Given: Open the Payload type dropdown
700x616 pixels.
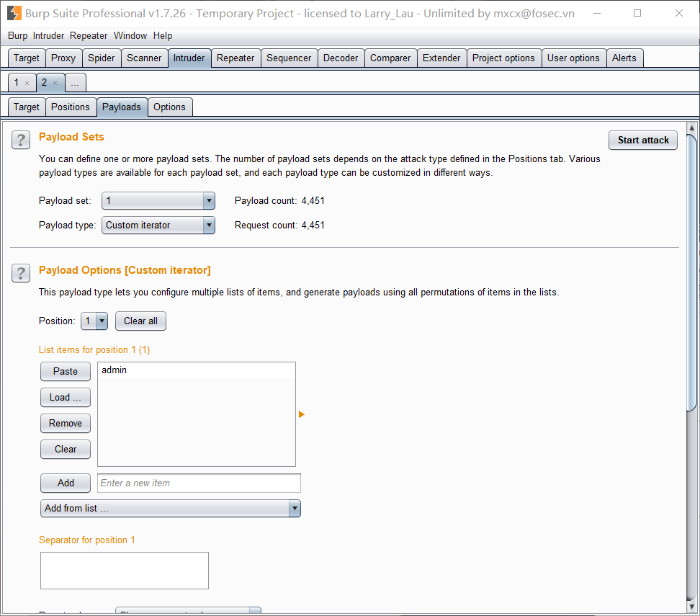Looking at the screenshot, I should 158,225.
